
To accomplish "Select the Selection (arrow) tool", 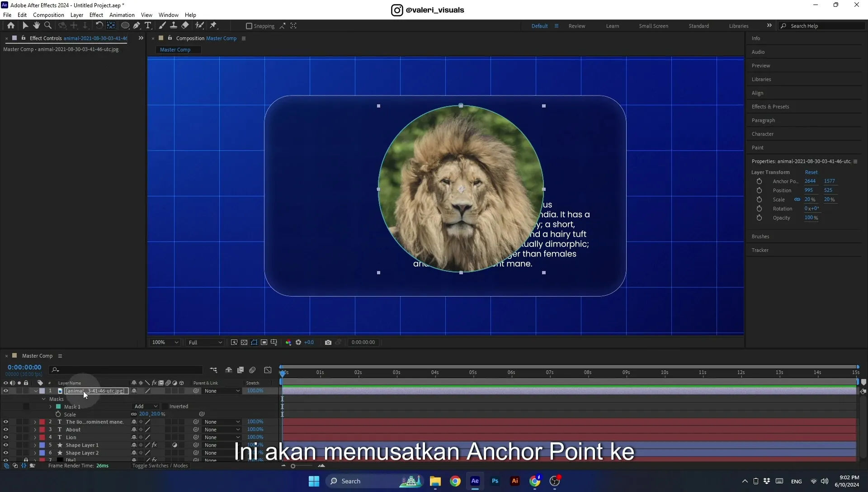I will [25, 26].
